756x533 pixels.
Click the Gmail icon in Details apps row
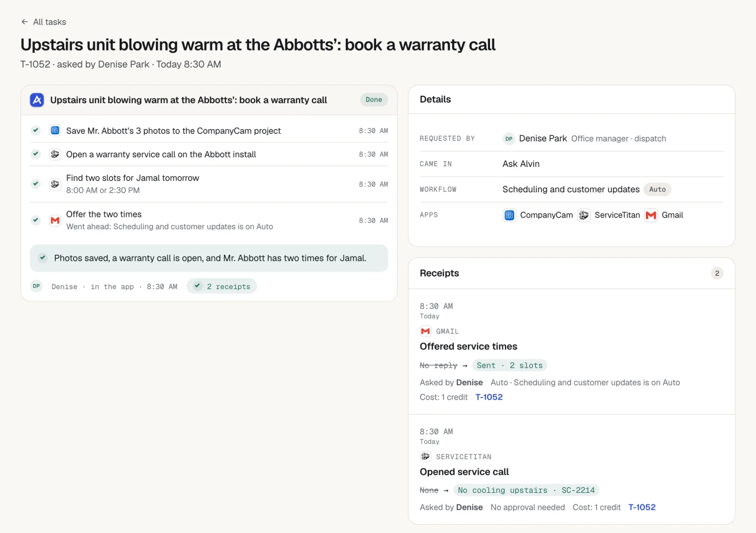point(651,215)
